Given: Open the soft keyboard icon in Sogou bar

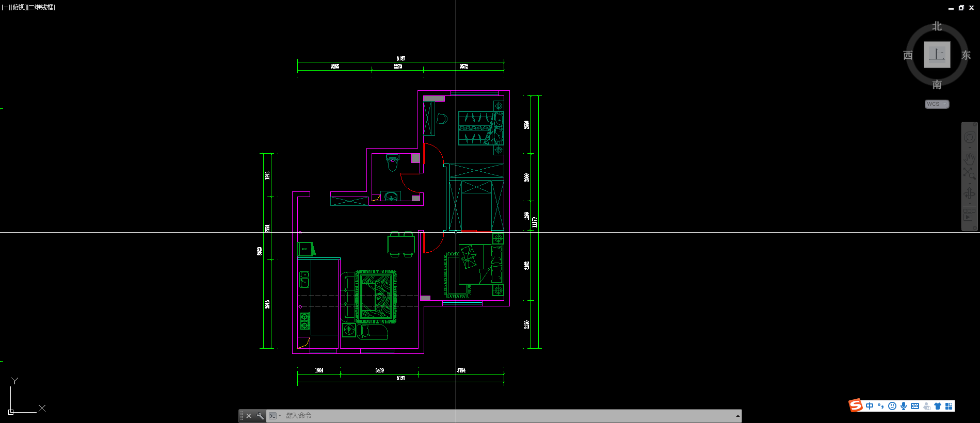Looking at the screenshot, I should click(x=915, y=406).
